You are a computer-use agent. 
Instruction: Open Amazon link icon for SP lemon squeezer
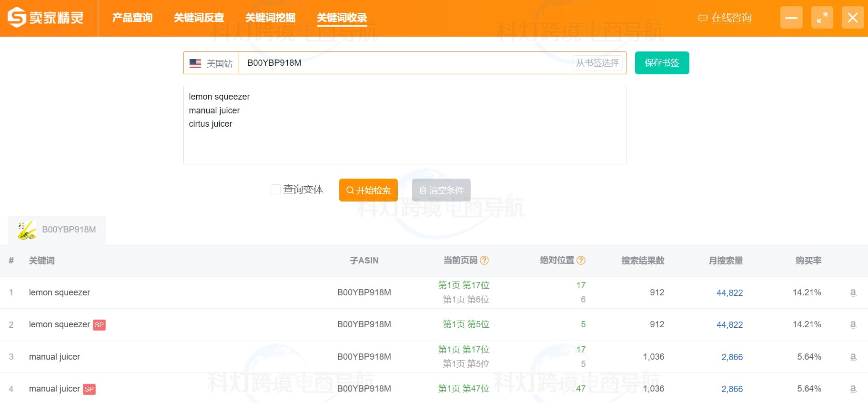pyautogui.click(x=853, y=324)
